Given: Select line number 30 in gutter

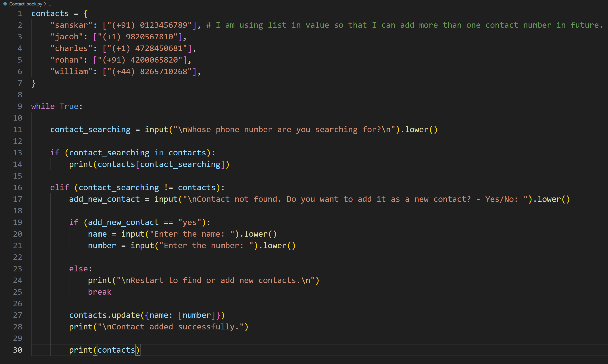Looking at the screenshot, I should tap(18, 350).
